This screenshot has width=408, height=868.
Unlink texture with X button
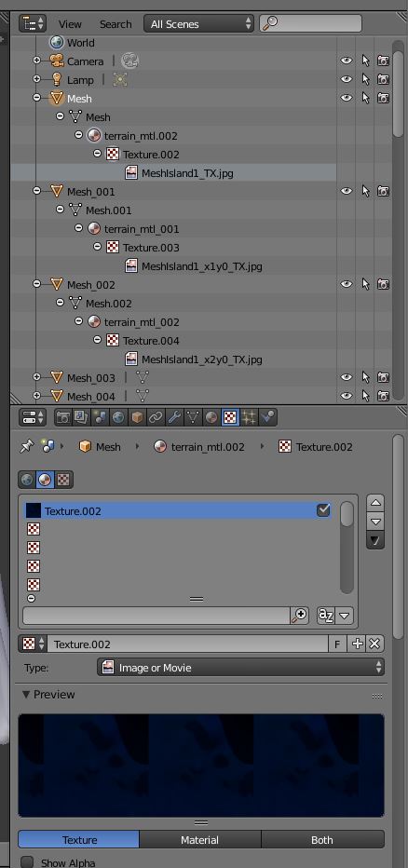[374, 644]
